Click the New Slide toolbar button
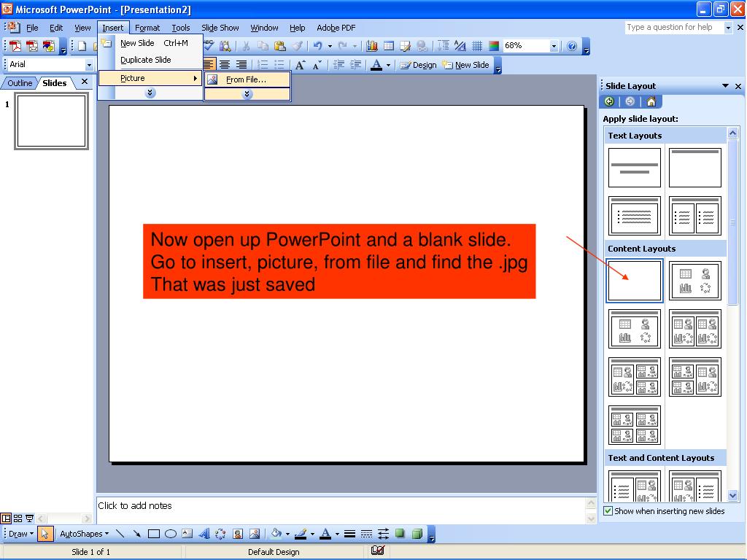The image size is (747, 560). (465, 65)
